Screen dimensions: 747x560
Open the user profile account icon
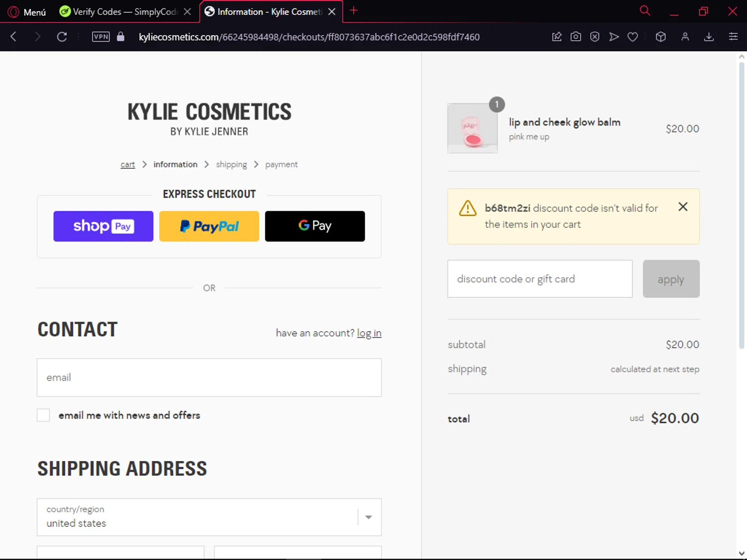point(685,36)
